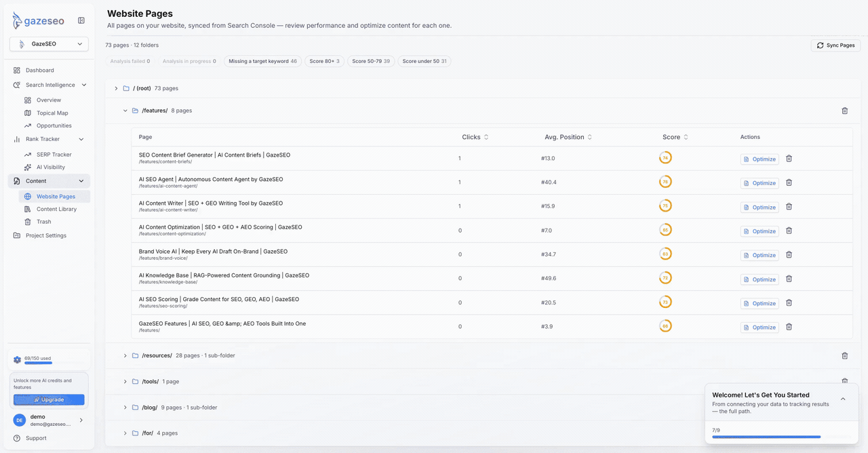The height and width of the screenshot is (453, 868).
Task: Filter by Score 50-79
Action: [x=371, y=62]
